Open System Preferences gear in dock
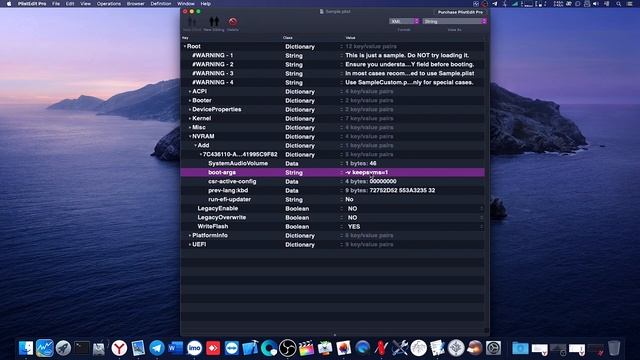 point(493,348)
